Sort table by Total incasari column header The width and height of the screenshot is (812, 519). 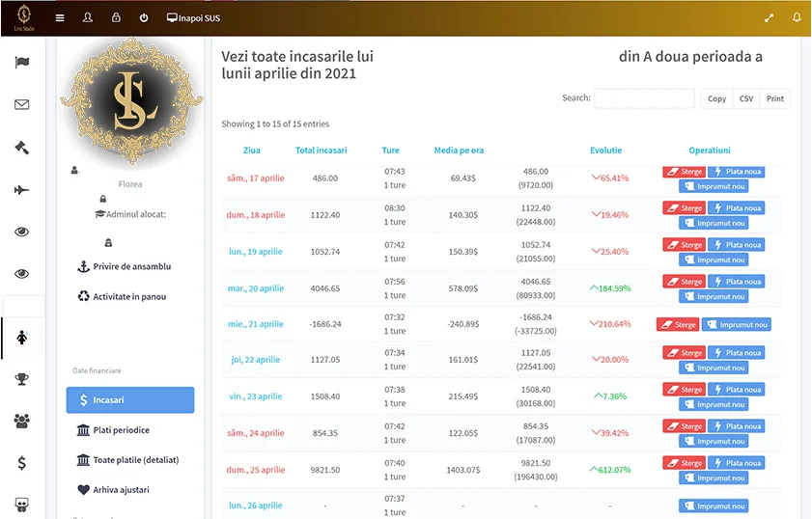321,150
